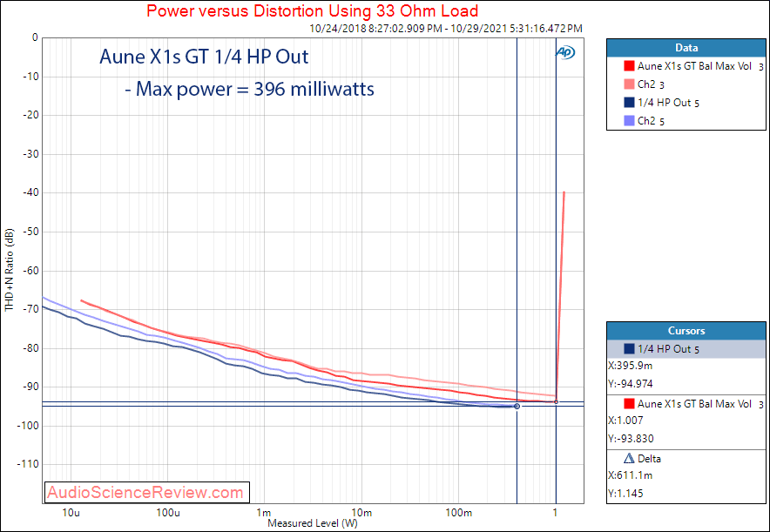Click the Cursors panel header
The height and width of the screenshot is (532, 770).
[x=686, y=331]
